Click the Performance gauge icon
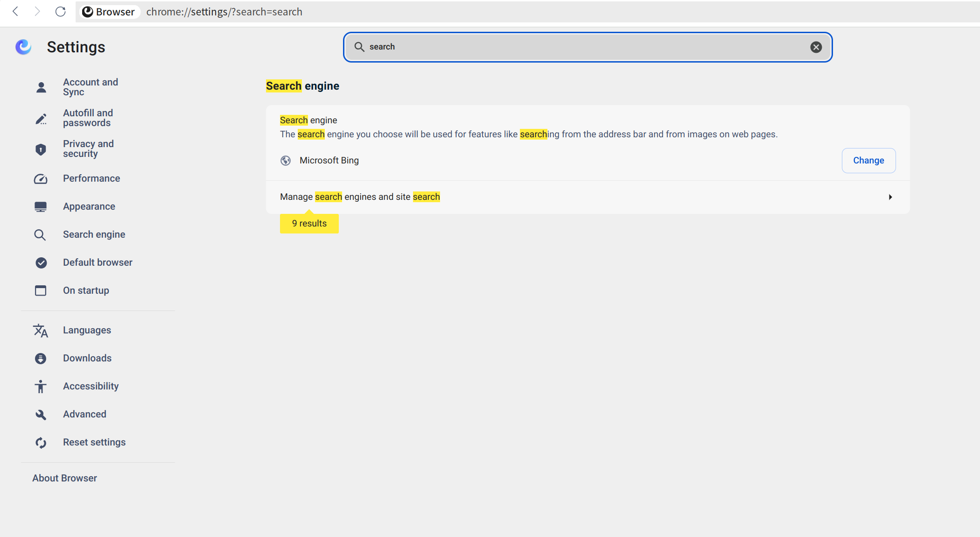 click(x=41, y=179)
